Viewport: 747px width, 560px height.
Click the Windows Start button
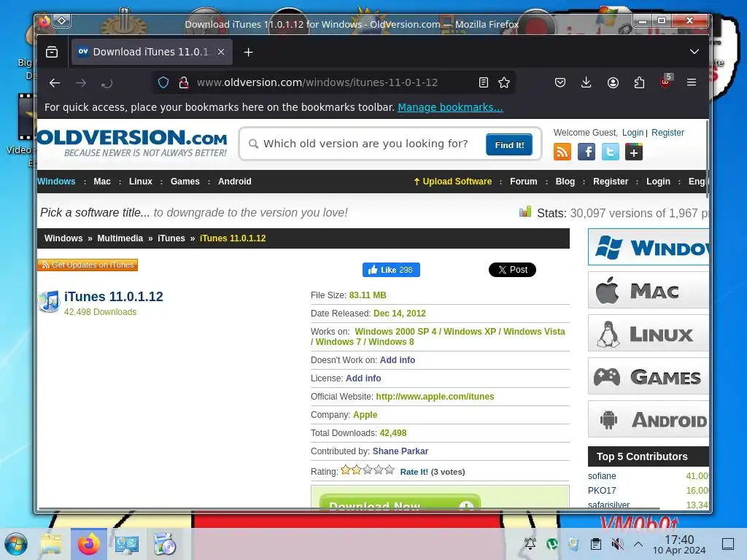(16, 544)
